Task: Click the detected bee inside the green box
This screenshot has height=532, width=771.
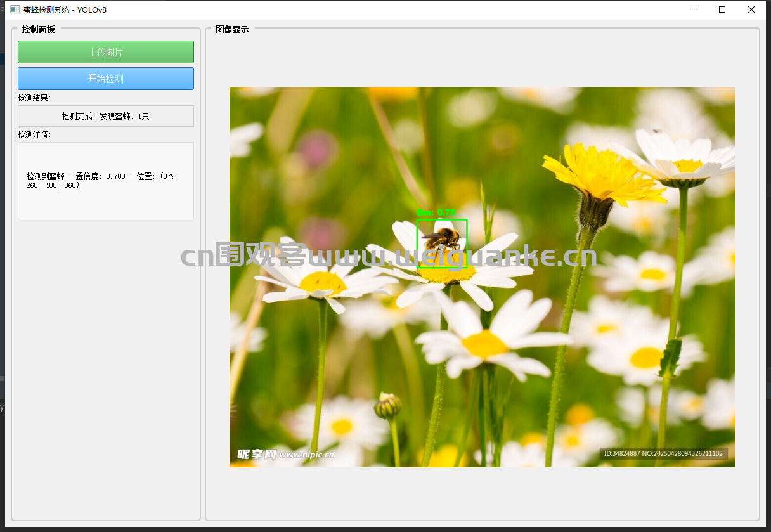Action: tap(441, 240)
